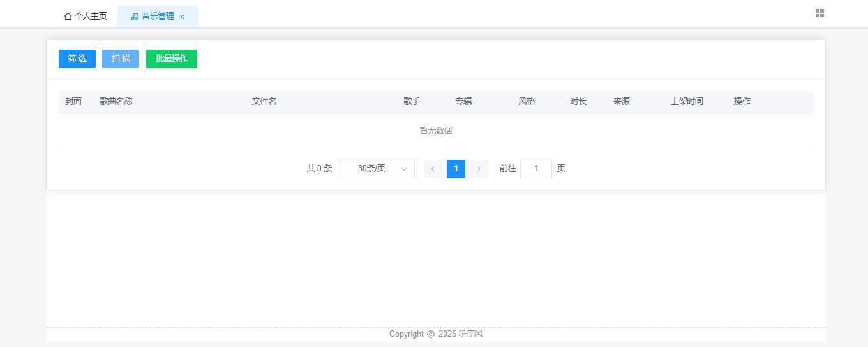Click the music note icon on 音乐管理 tab

click(x=135, y=17)
